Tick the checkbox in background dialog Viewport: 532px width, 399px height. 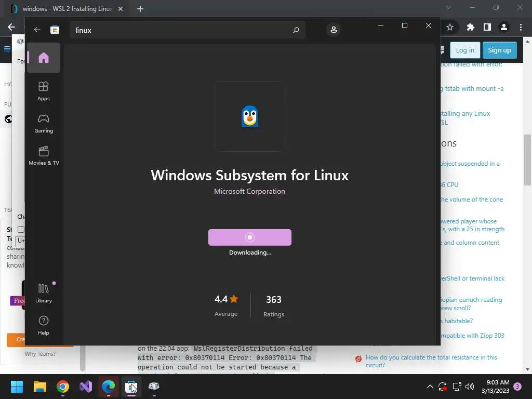(x=21, y=229)
